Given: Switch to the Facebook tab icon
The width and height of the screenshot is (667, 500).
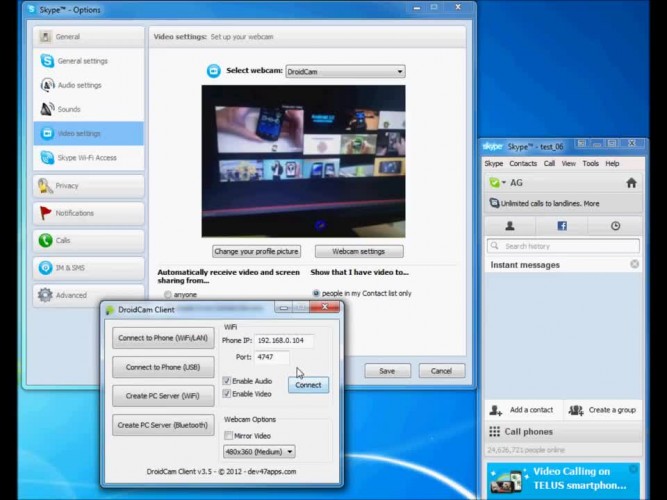Looking at the screenshot, I should point(562,226).
